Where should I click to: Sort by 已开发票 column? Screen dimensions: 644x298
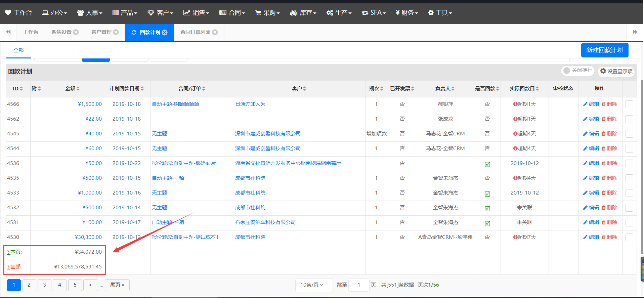coord(402,89)
